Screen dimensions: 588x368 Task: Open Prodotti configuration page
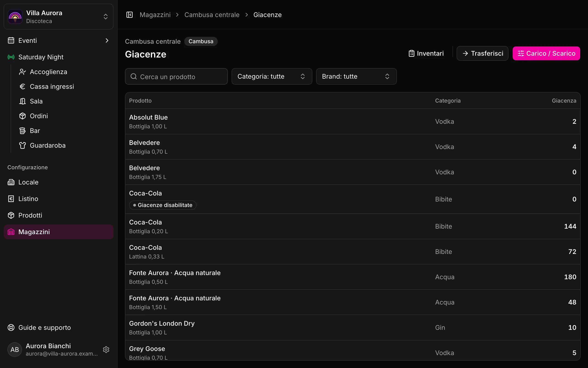59,215
